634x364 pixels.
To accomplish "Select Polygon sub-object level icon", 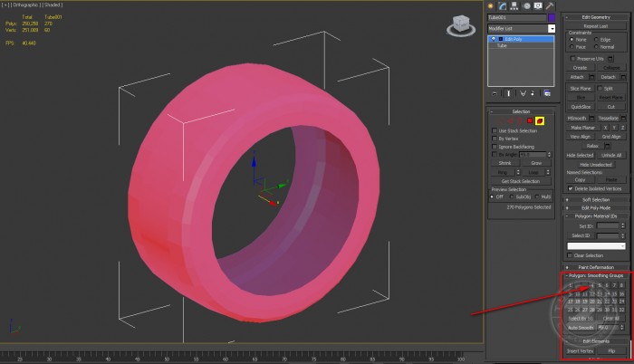I will coord(530,120).
